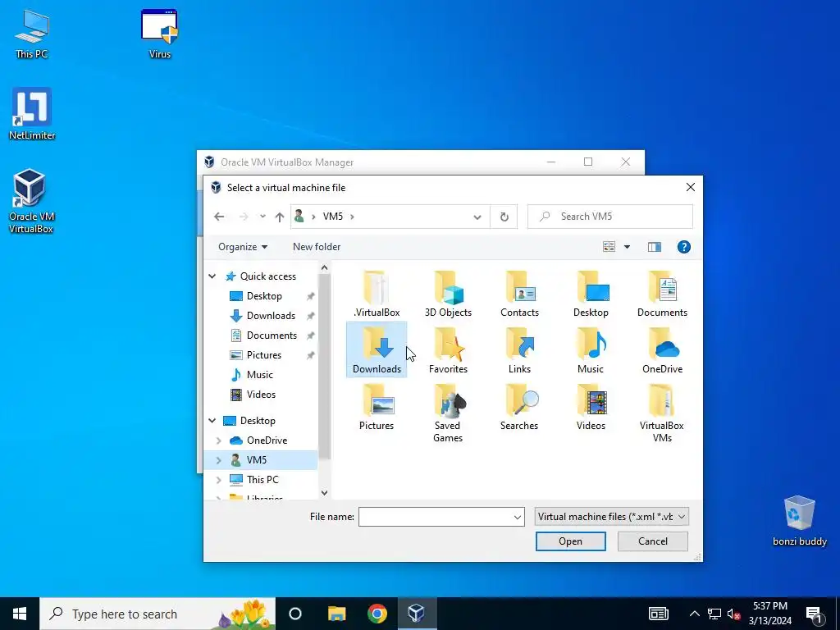This screenshot has height=630, width=840.
Task: Open the .VirtualBox folder
Action: pyautogui.click(x=377, y=294)
